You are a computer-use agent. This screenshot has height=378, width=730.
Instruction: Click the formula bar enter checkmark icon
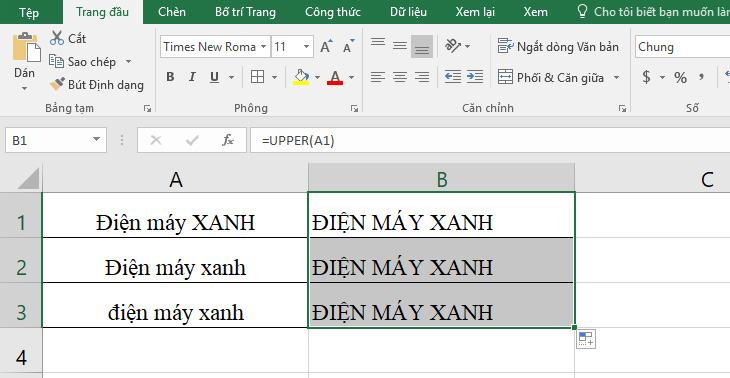pyautogui.click(x=192, y=140)
